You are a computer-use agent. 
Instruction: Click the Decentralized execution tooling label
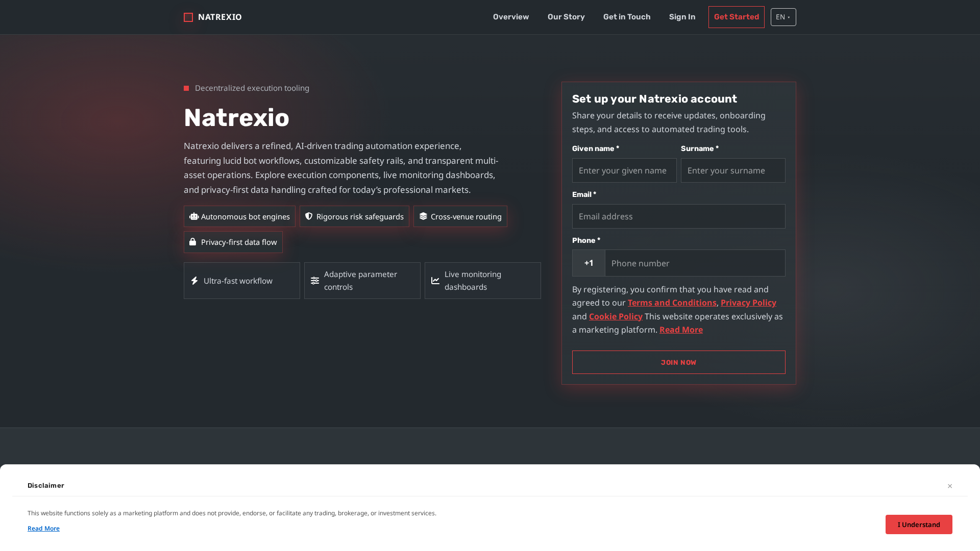pyautogui.click(x=252, y=88)
